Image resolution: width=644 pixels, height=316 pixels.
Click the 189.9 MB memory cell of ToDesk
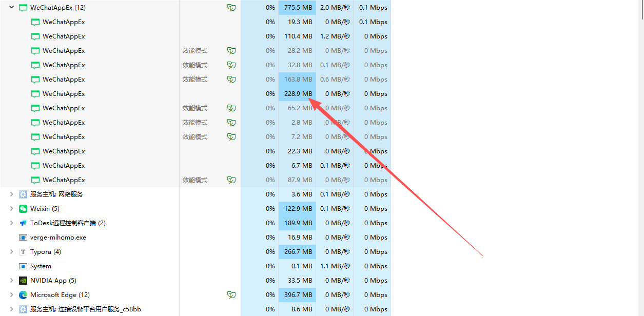click(297, 223)
